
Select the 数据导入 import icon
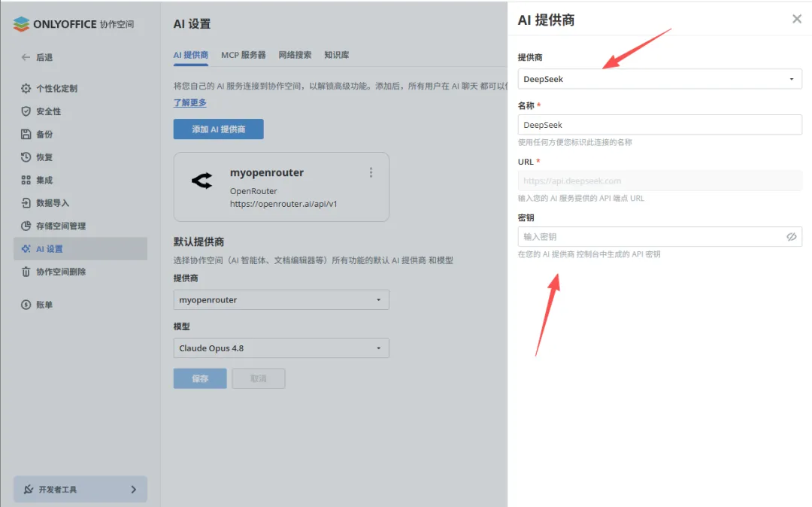tap(26, 202)
